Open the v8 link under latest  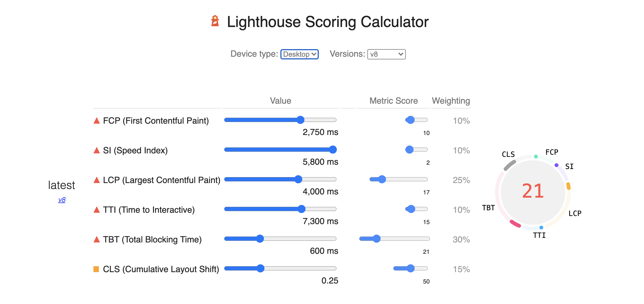coord(61,200)
